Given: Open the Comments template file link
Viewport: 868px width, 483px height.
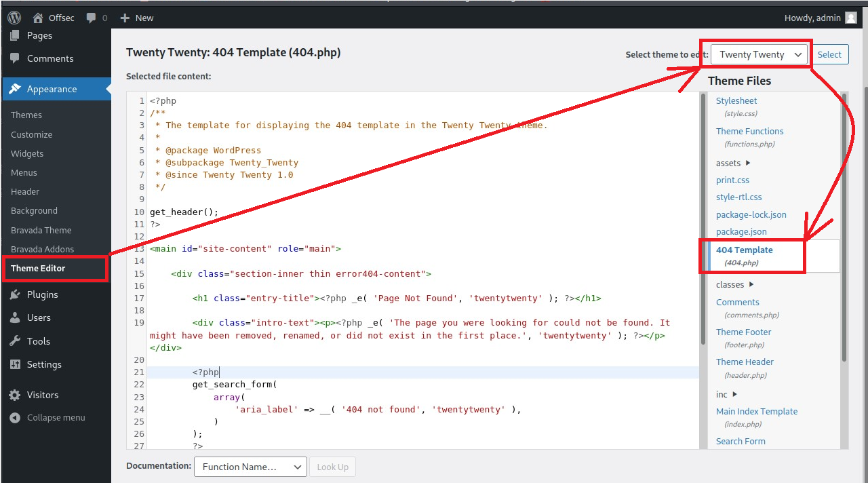Looking at the screenshot, I should click(x=737, y=303).
